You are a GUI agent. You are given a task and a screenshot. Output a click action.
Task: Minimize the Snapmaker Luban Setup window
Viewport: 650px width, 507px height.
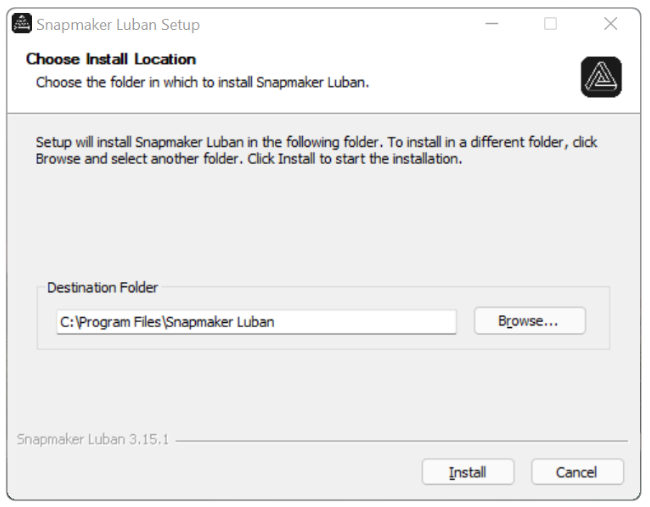click(492, 24)
